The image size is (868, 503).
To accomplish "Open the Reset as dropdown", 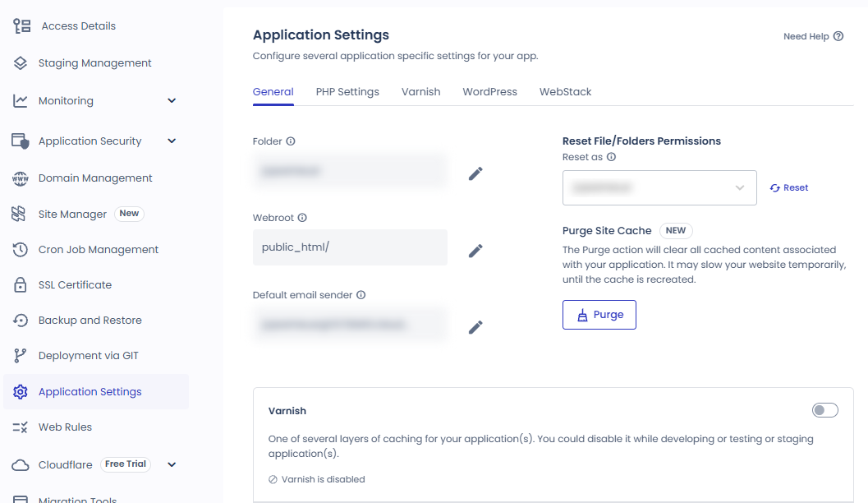I will [659, 187].
